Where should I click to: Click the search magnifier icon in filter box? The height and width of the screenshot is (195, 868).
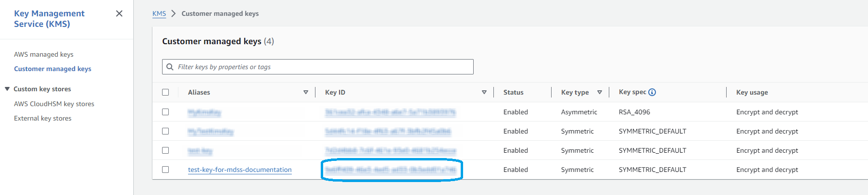pos(170,67)
